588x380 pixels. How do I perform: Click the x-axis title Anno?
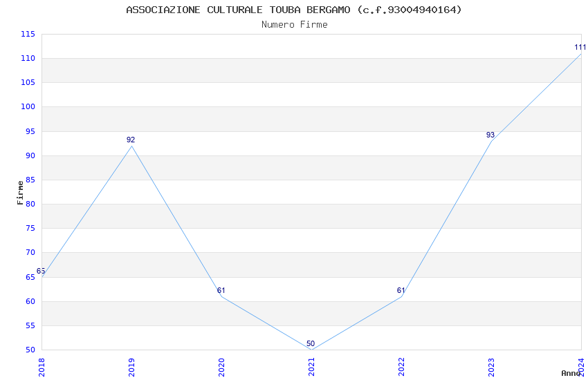point(571,373)
